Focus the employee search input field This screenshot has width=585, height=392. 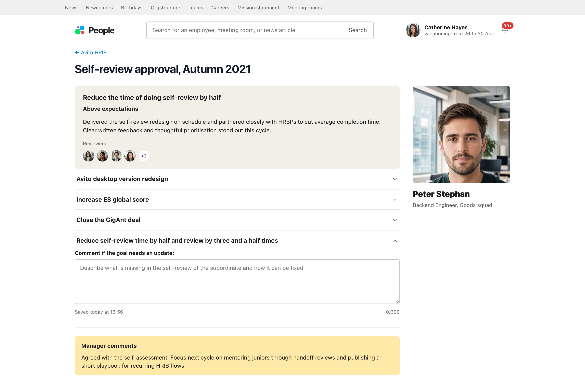(244, 30)
